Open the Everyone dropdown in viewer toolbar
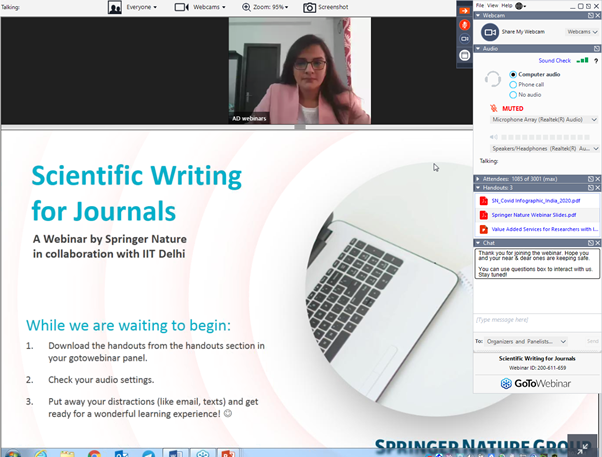602x457 pixels. [x=141, y=7]
